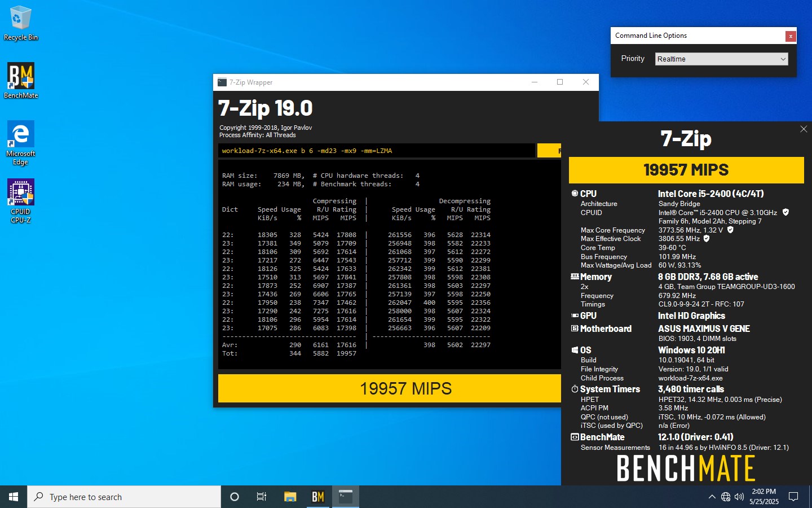Click the Process Affinity: All Threads text

tap(258, 135)
